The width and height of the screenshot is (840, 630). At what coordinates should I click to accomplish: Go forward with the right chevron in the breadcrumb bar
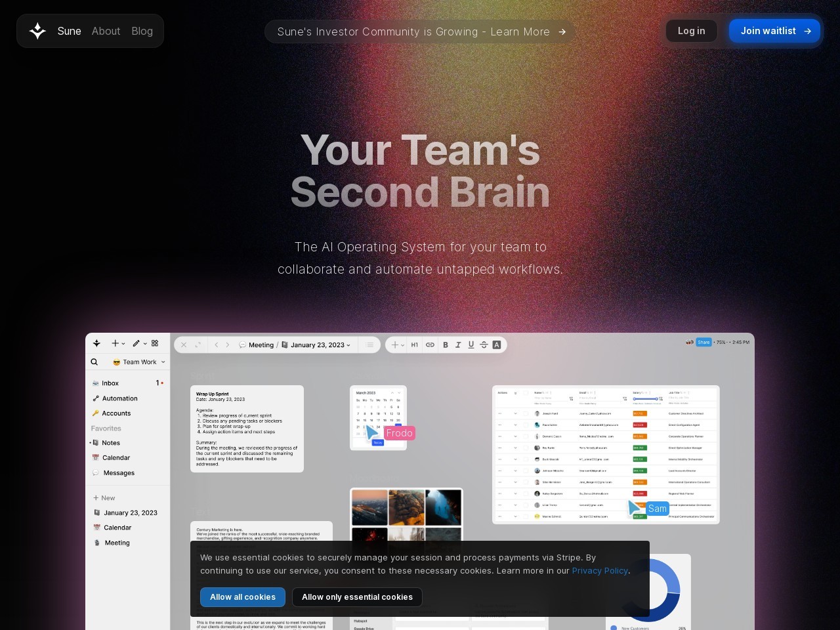[x=228, y=345]
